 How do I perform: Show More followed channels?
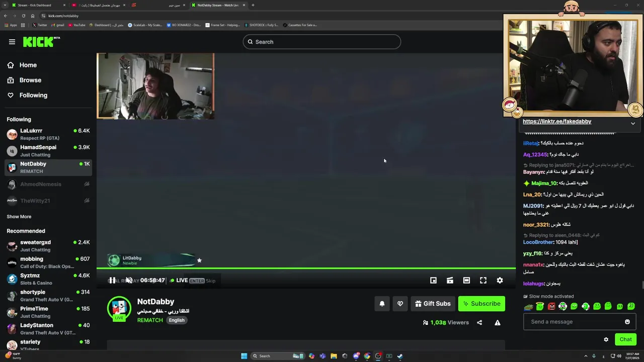tap(19, 217)
